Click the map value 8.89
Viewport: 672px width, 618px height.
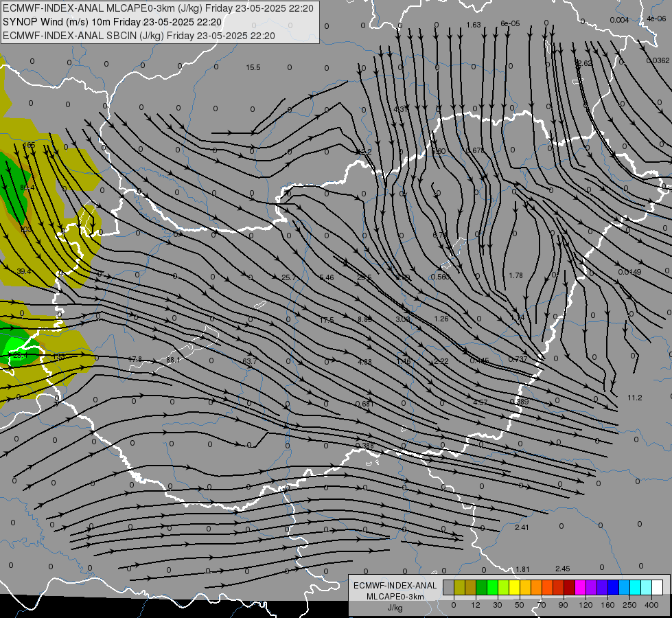click(364, 319)
